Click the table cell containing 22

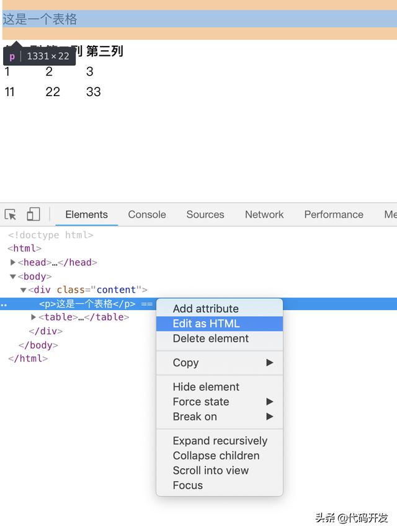pos(53,92)
